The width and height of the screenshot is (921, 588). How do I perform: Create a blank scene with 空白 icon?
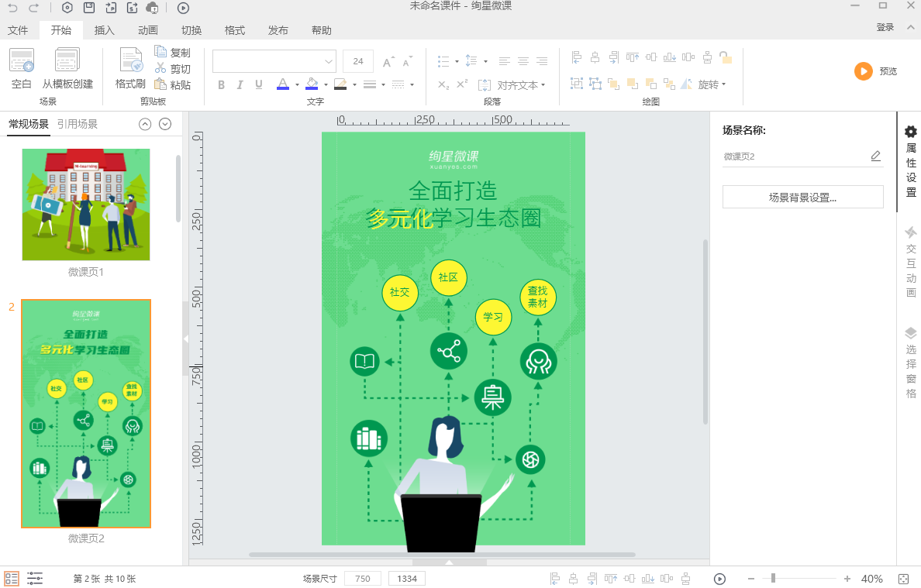click(21, 68)
